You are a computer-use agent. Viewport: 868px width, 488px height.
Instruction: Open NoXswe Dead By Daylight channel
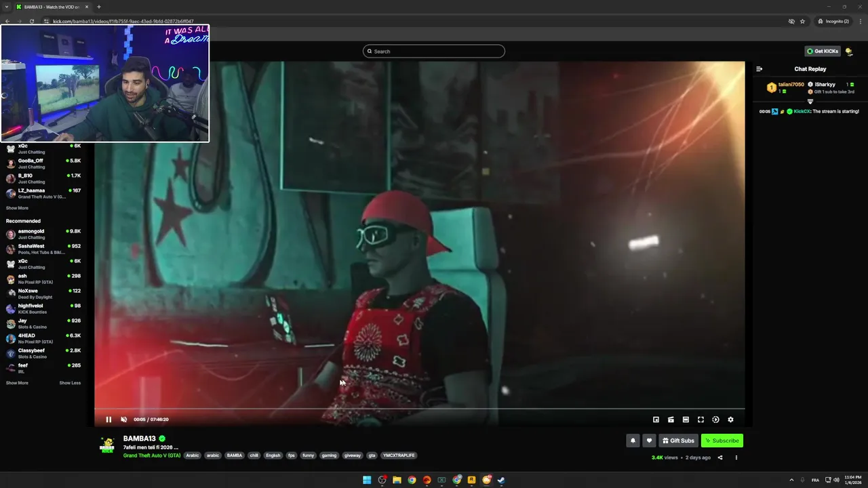tap(43, 293)
